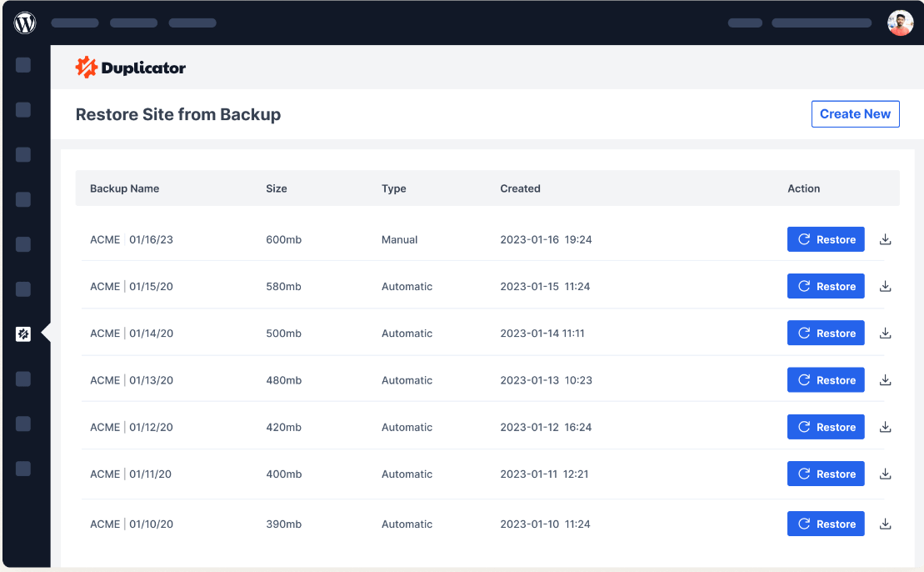
Task: Download the ACME 01/16/23 backup
Action: tap(885, 239)
